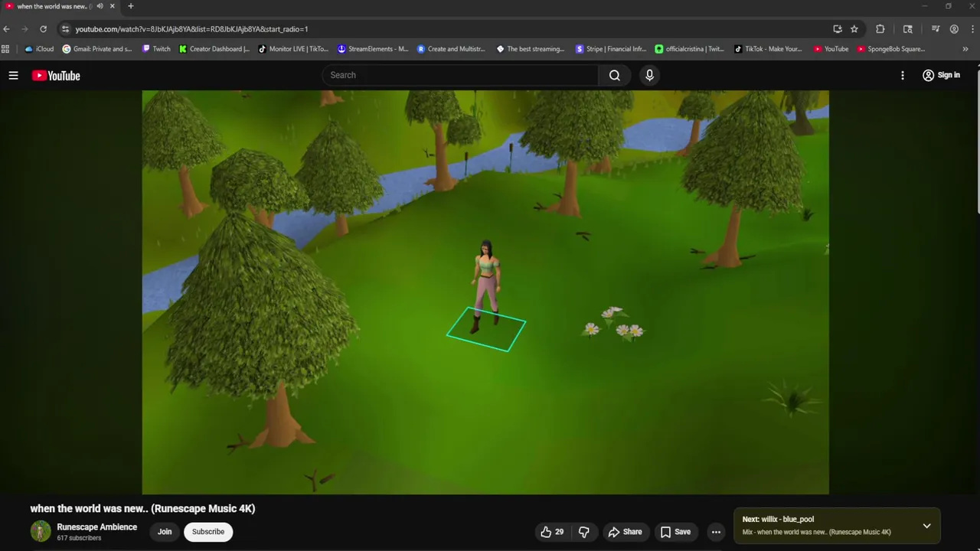Screen dimensions: 980x551
Task: Open YouTube settings three-dot menu
Action: pos(903,75)
